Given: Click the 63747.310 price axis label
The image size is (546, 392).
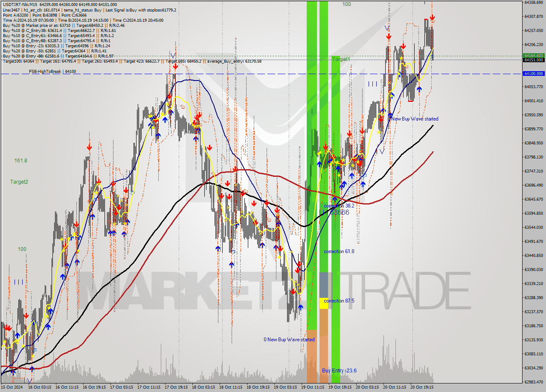Looking at the screenshot, I should coord(534,171).
